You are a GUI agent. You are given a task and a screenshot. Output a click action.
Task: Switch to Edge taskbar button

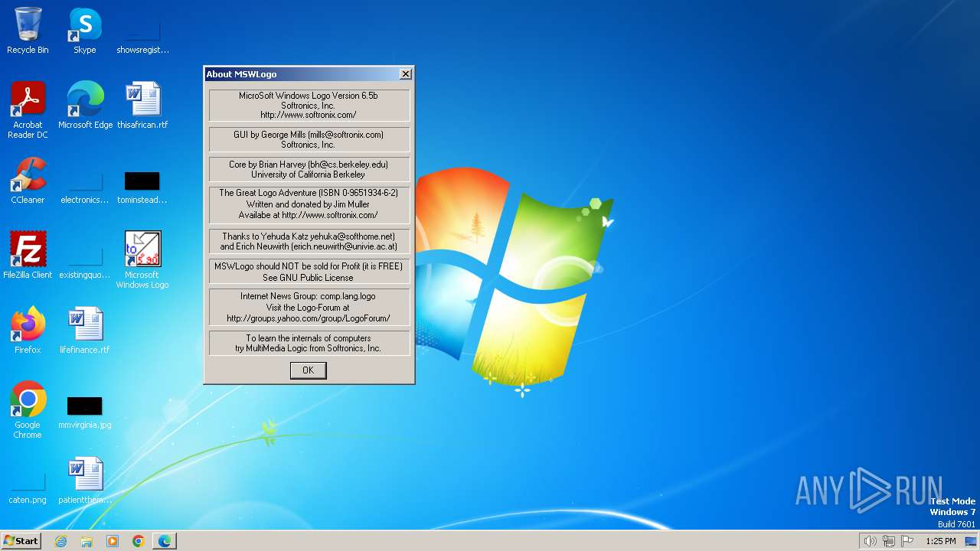(165, 541)
